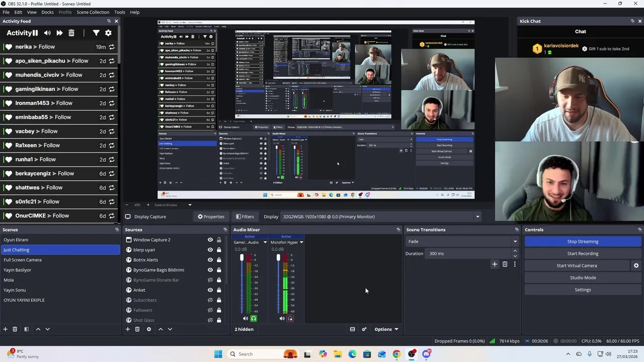The image size is (644, 362).
Task: Open the Edit menu
Action: (18, 12)
